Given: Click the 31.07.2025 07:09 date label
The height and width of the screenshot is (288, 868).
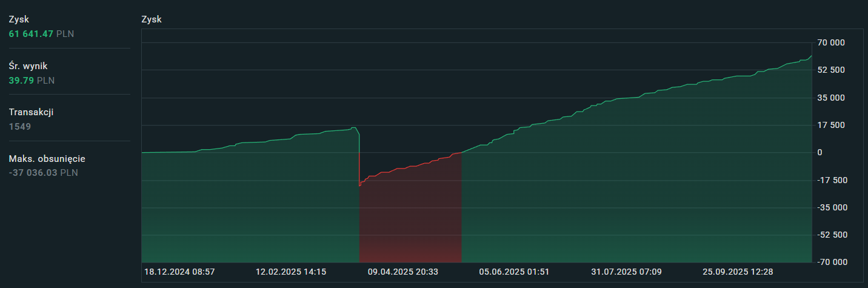Looking at the screenshot, I should coord(626,272).
